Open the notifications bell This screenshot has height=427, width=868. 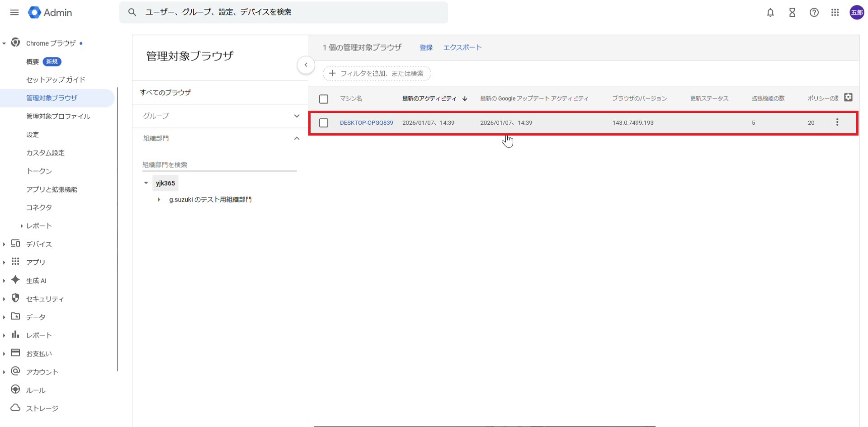[770, 13]
